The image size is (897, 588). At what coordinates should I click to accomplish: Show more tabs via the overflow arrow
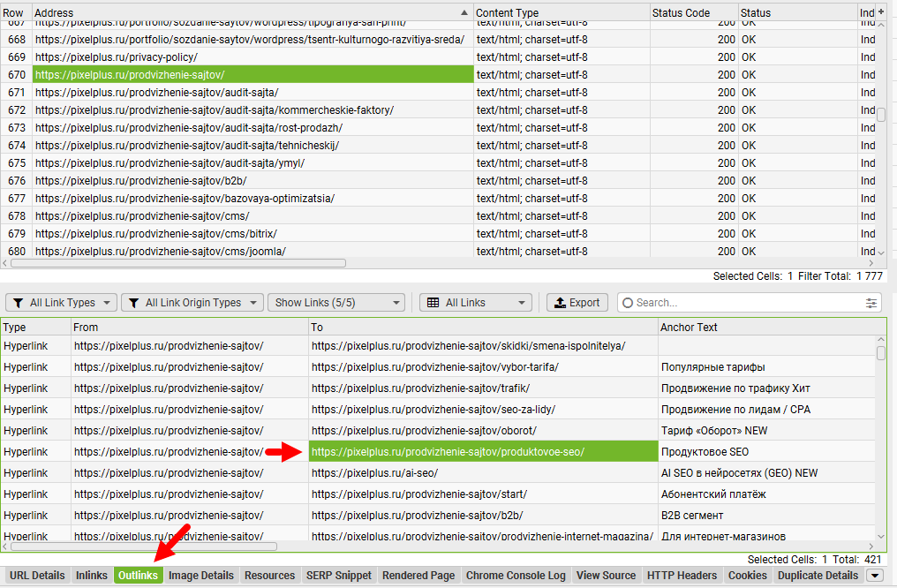pos(875,576)
